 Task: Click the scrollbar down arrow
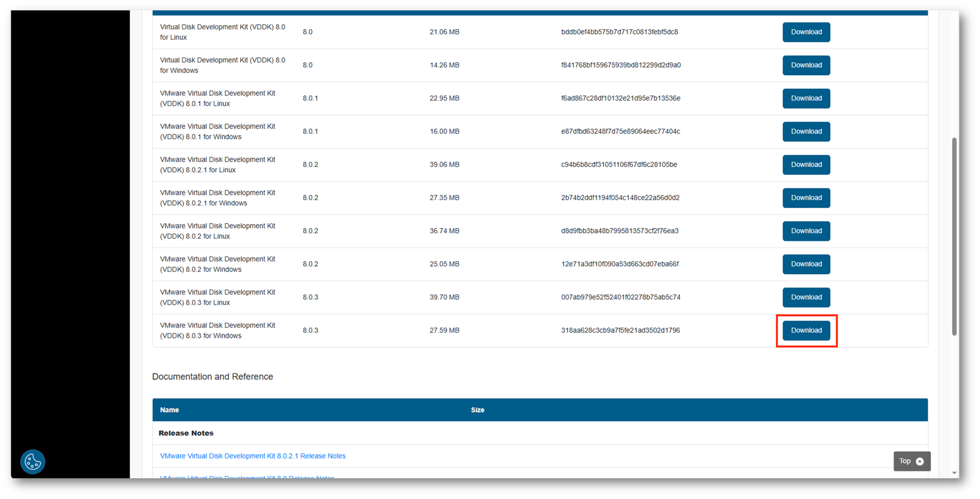coord(954,473)
